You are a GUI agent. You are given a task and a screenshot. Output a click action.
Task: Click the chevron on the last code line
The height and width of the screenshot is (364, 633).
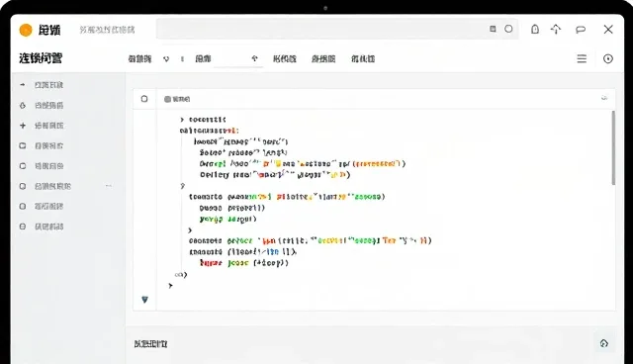pyautogui.click(x=170, y=285)
